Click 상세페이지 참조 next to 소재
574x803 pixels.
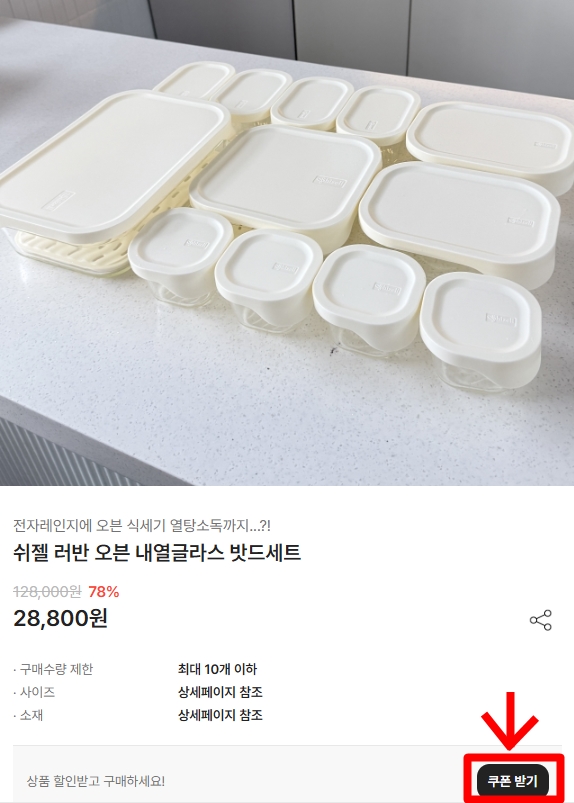click(220, 715)
